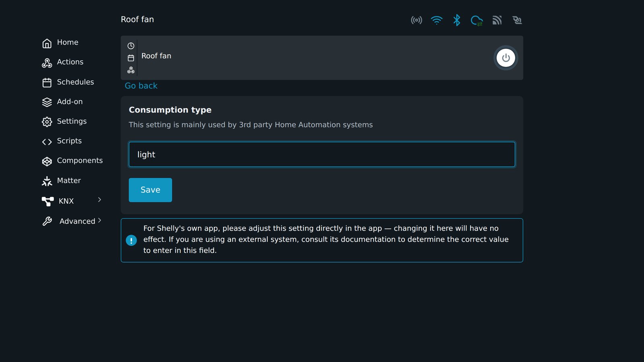Click the Wi-Fi status icon

[436, 20]
